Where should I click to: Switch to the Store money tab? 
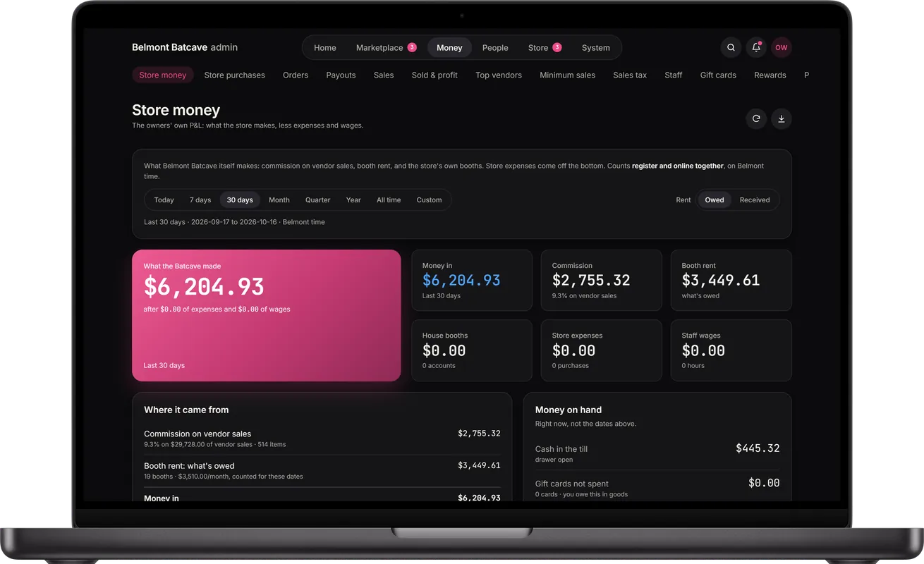(x=163, y=75)
